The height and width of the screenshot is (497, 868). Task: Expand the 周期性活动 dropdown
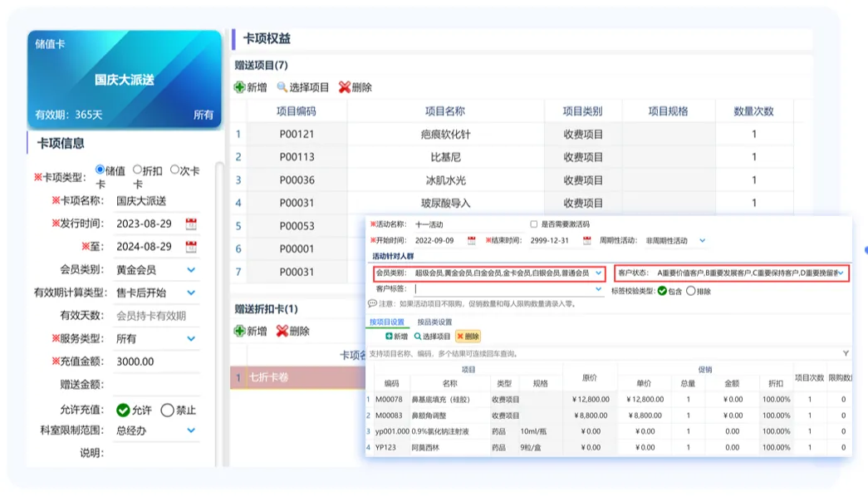702,240
